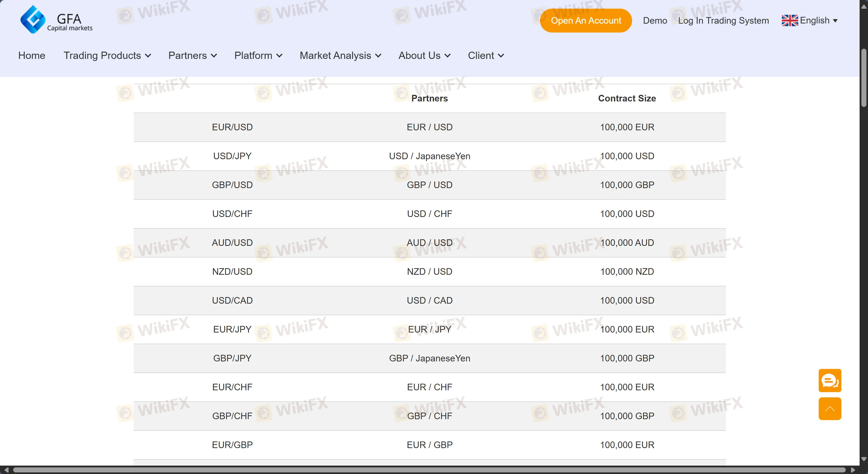Click the Demo link

(x=655, y=20)
